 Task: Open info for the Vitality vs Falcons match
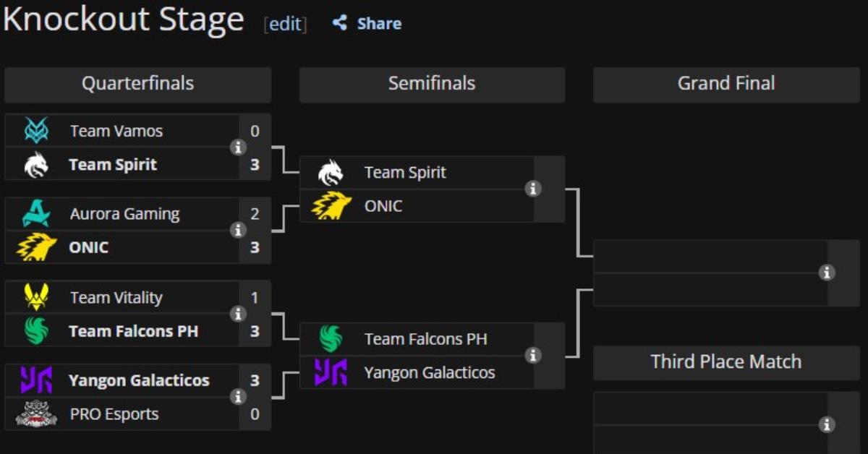pos(238,314)
